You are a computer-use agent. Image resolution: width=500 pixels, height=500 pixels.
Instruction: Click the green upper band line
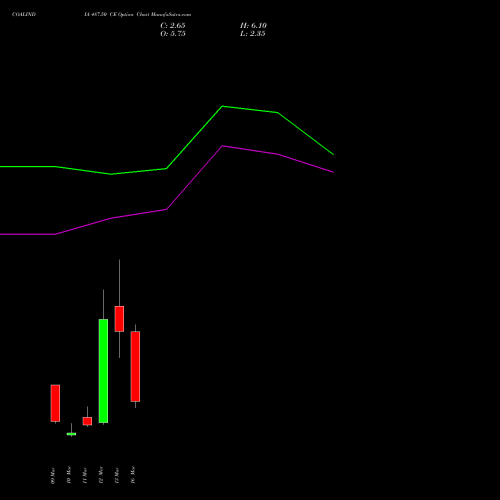pyautogui.click(x=195, y=137)
